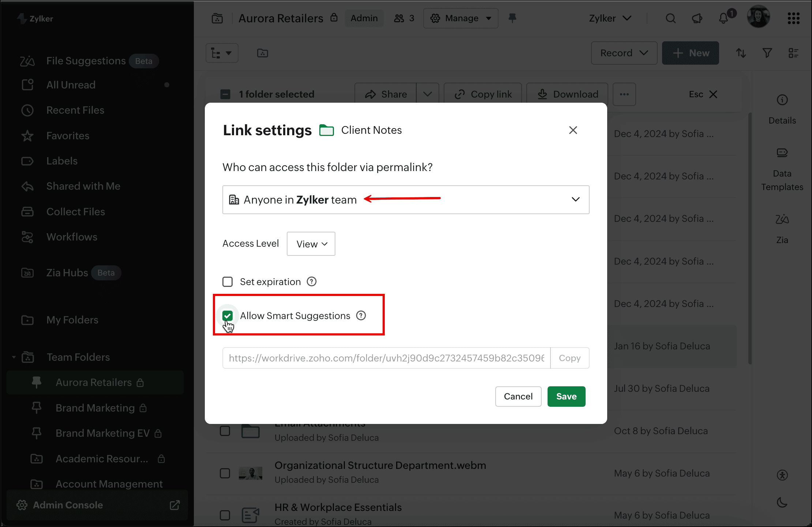Open Brand Marketing team folder
The width and height of the screenshot is (812, 527).
pos(95,408)
